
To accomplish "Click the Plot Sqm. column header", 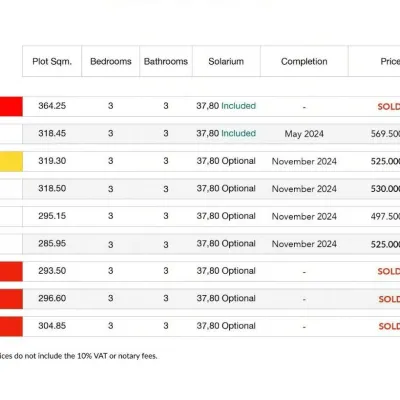I will (x=52, y=61).
